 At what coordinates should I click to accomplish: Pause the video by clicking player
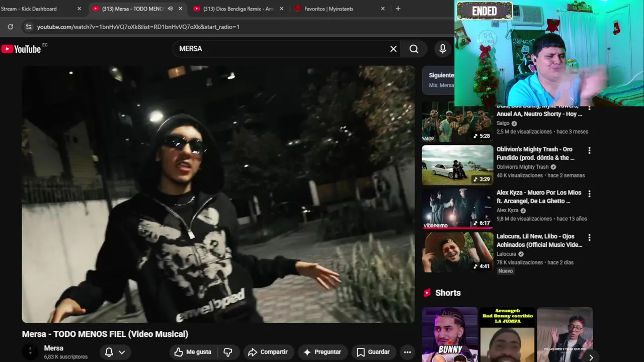(x=218, y=194)
